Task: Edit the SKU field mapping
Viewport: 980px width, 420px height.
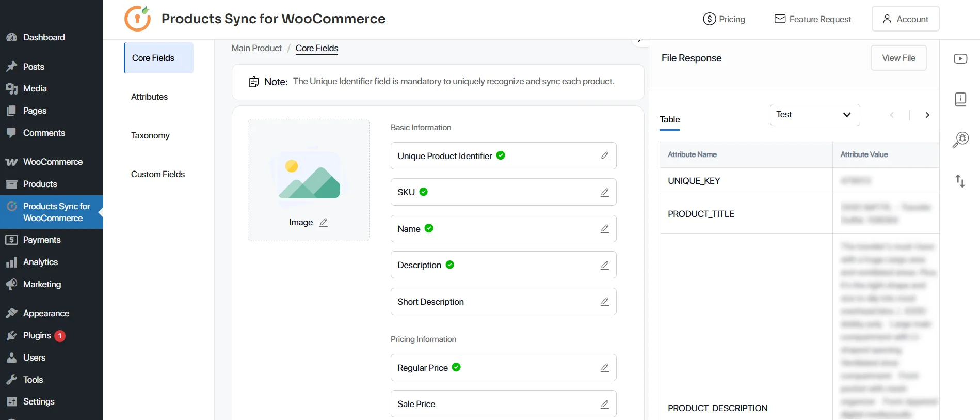Action: coord(605,192)
